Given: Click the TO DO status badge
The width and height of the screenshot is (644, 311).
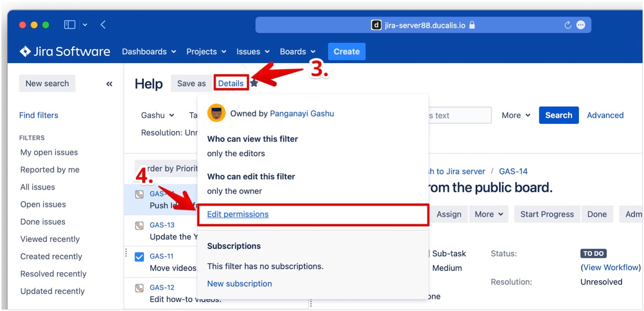Looking at the screenshot, I should coord(593,253).
